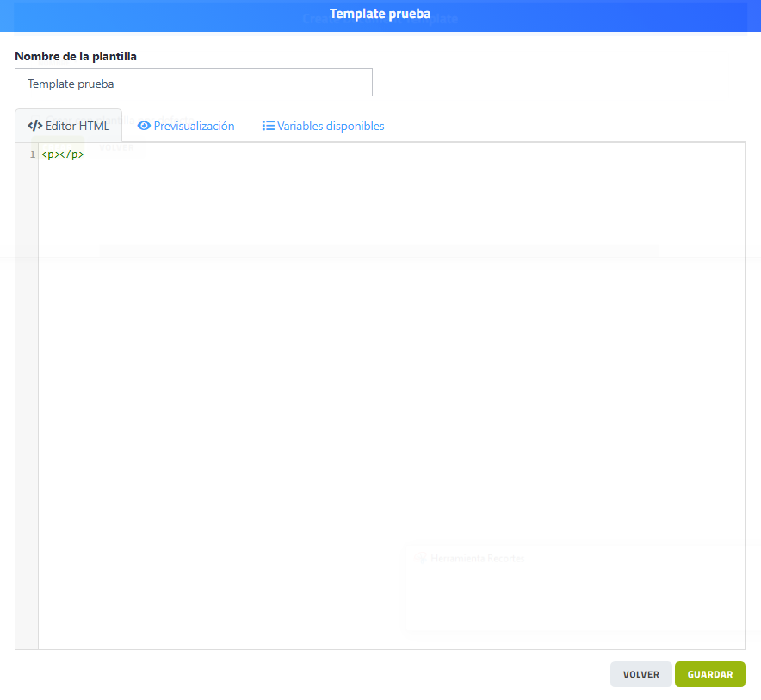
Task: Place cursor on the closing </p> tag
Action: tap(71, 155)
